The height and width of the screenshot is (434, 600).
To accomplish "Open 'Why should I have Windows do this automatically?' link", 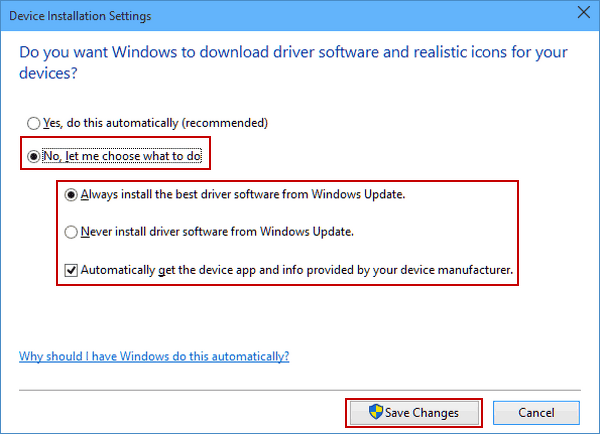I will point(154,356).
